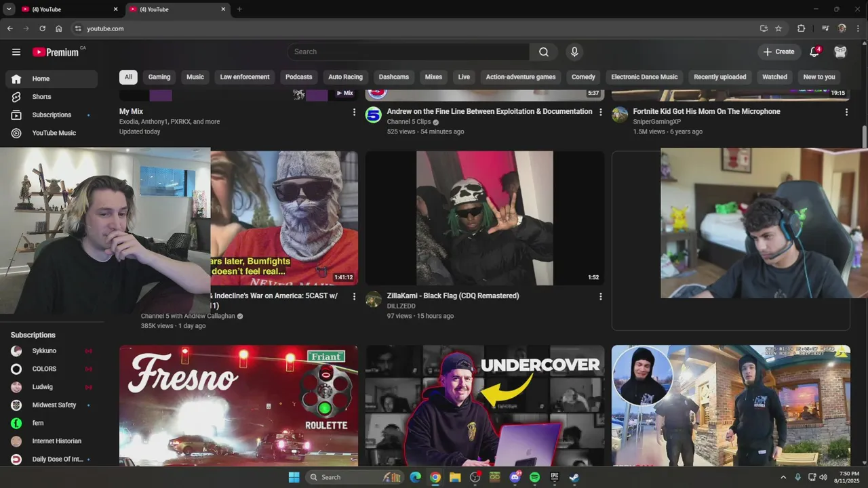Open options for My Mix

coord(354,113)
